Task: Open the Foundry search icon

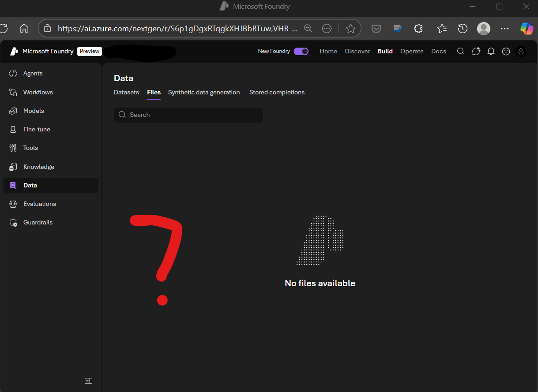Action: click(x=460, y=51)
